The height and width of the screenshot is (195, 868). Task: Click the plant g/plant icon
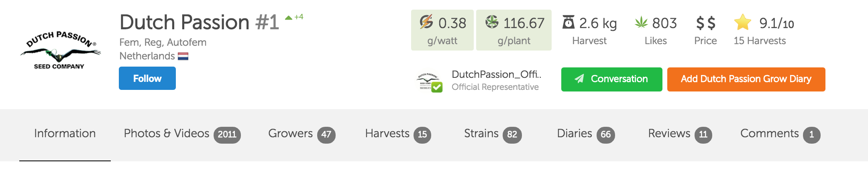[492, 22]
